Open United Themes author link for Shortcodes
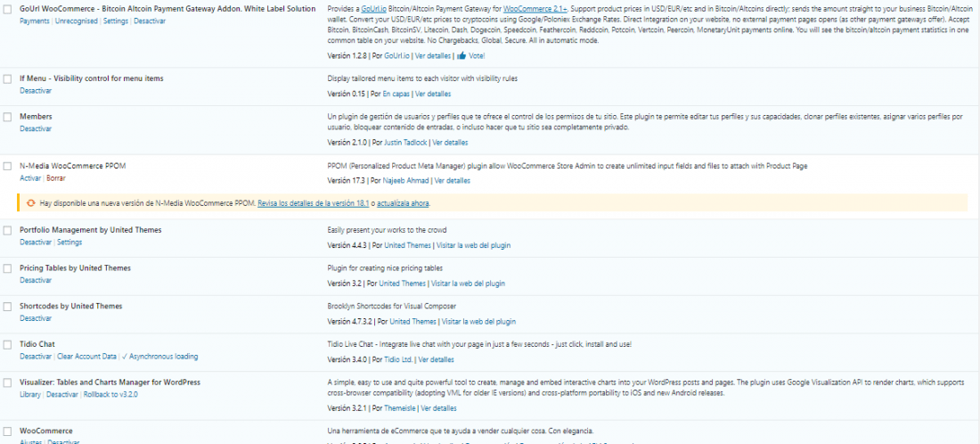Screen dimensions: 980x444 [413, 322]
